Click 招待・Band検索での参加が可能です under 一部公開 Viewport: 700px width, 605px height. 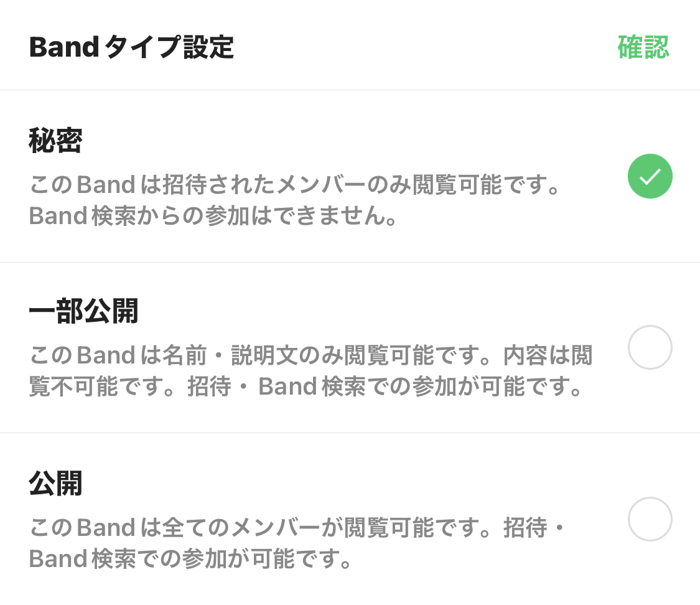tap(385, 387)
